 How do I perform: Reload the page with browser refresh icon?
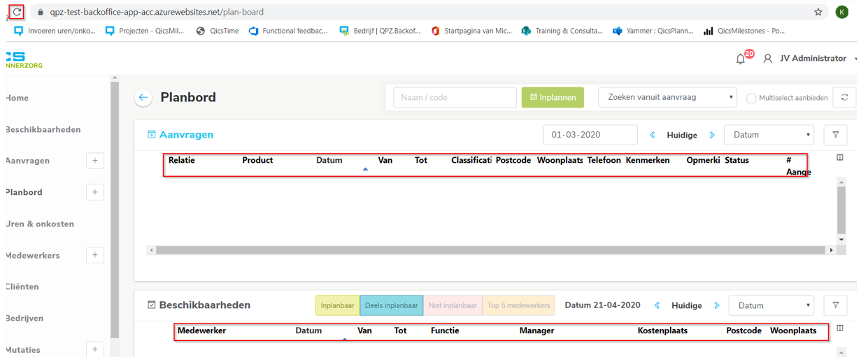(17, 12)
